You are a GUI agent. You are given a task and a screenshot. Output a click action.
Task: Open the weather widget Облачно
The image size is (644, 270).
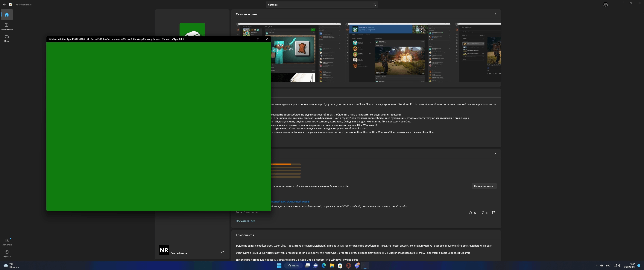[11, 265]
